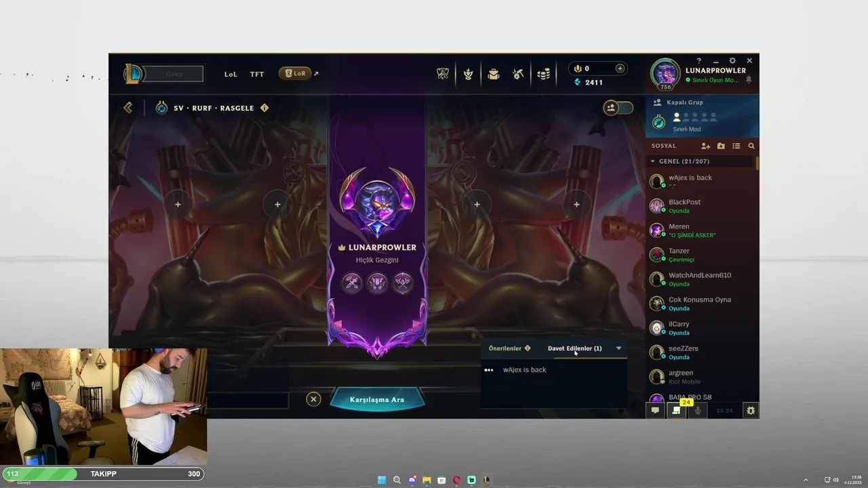Select wAjex is back in friends list
The height and width of the screenshot is (488, 868).
pyautogui.click(x=702, y=182)
